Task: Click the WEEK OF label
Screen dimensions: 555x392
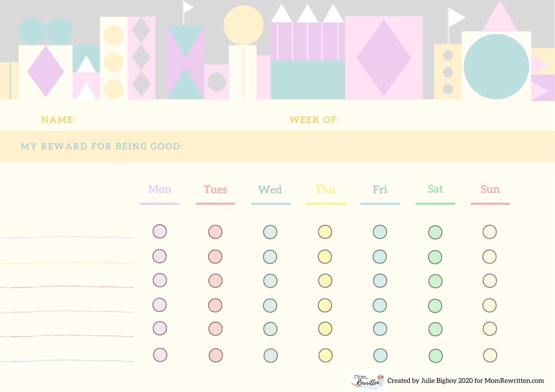Action: coord(314,120)
